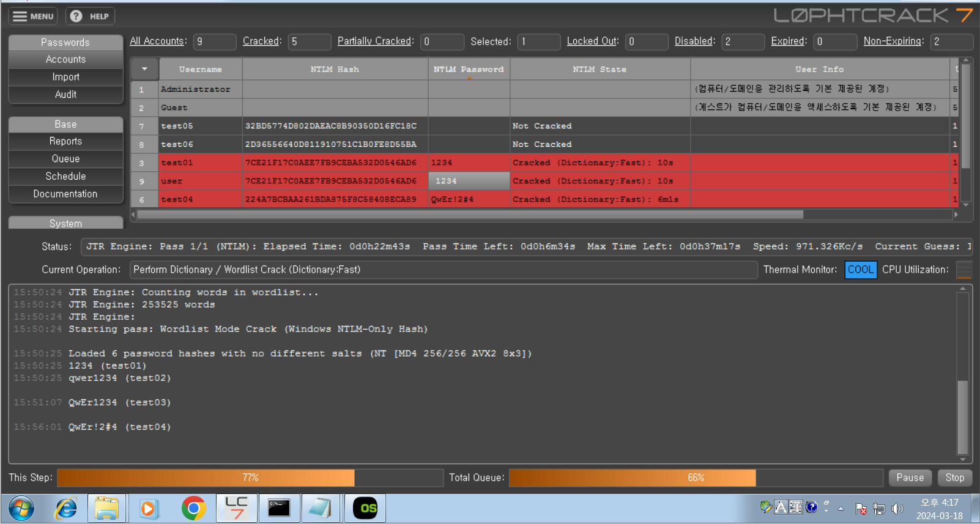Click the network tray icon
Screen dimensions: 980x524
(x=879, y=509)
